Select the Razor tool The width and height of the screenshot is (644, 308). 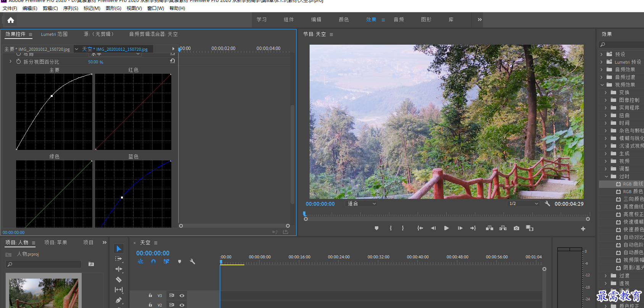[x=119, y=279]
